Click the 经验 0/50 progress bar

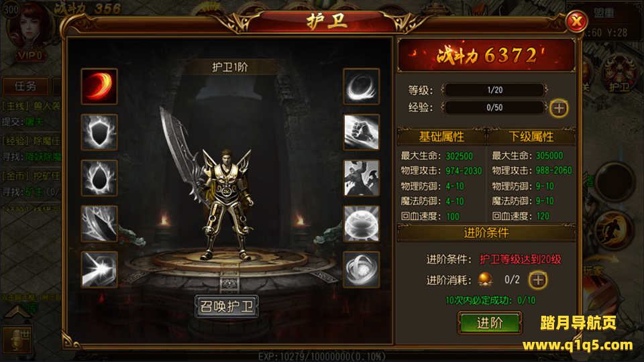click(494, 107)
